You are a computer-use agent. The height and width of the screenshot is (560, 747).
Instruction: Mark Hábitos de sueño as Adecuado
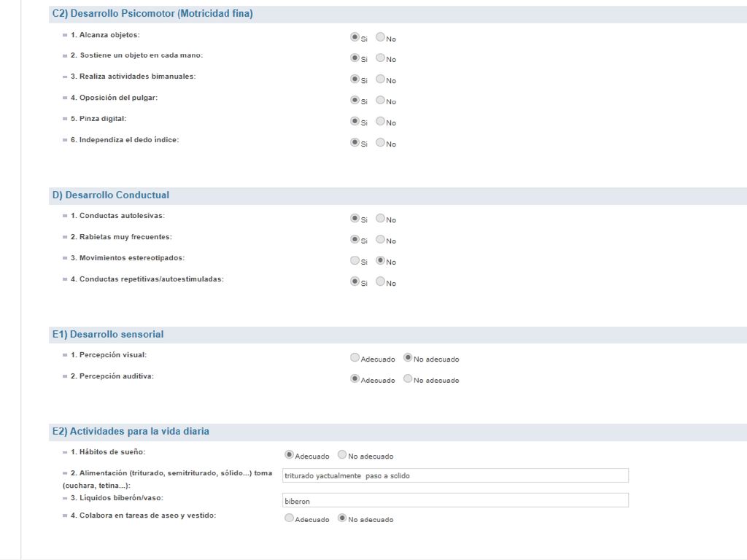coord(289,454)
